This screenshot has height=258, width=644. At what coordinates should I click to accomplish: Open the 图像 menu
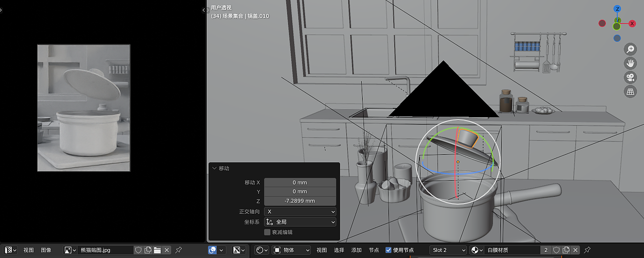click(x=46, y=250)
